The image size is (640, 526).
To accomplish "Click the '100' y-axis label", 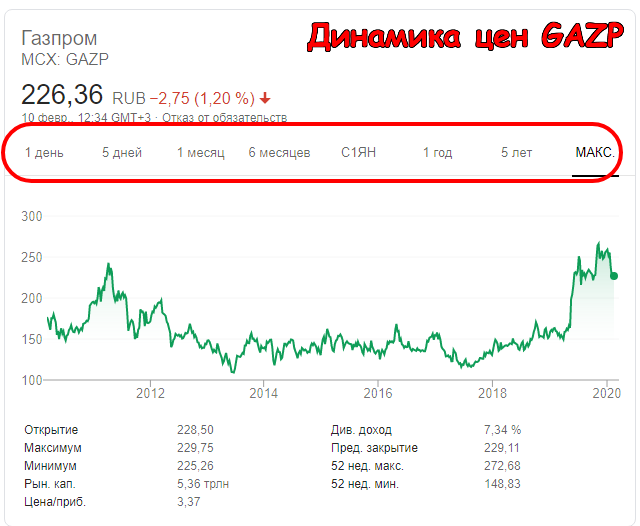I will (32, 380).
